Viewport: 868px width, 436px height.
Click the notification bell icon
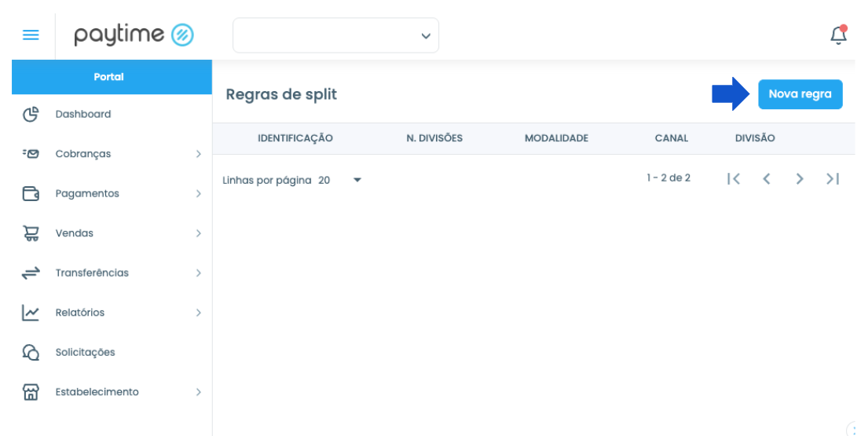pyautogui.click(x=839, y=35)
